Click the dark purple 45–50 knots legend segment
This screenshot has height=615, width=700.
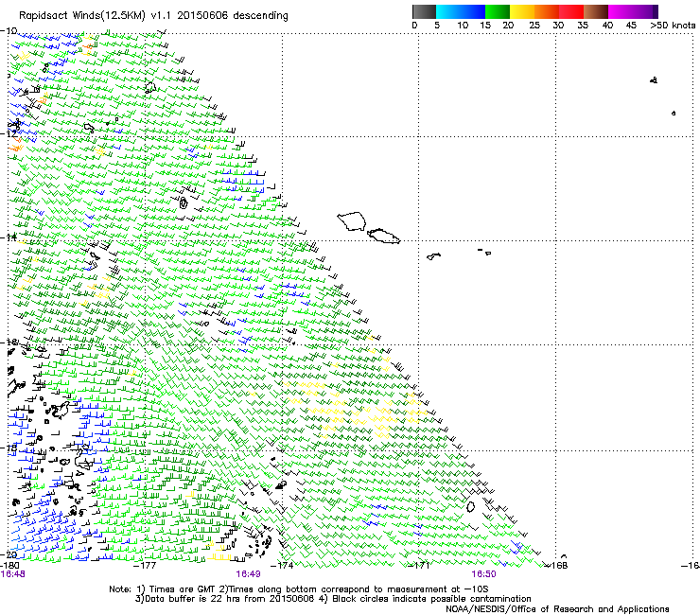pos(645,11)
